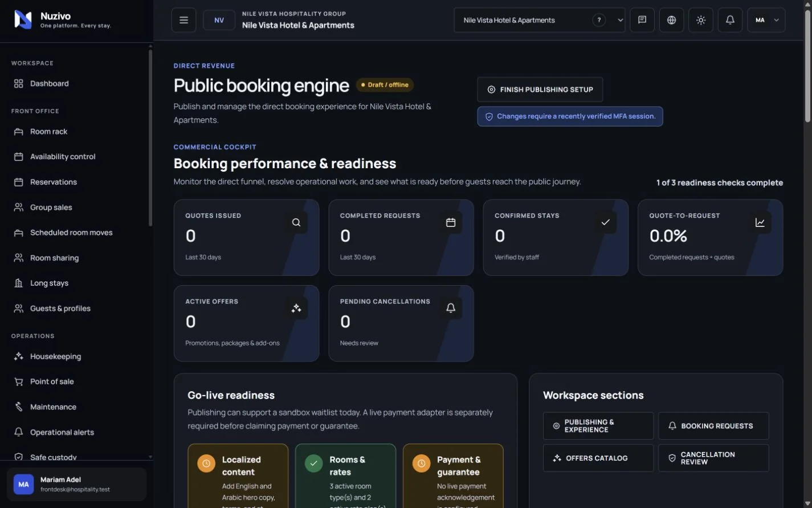Screen dimensions: 812x508
Task: Open Operational alerts
Action: point(74,433)
